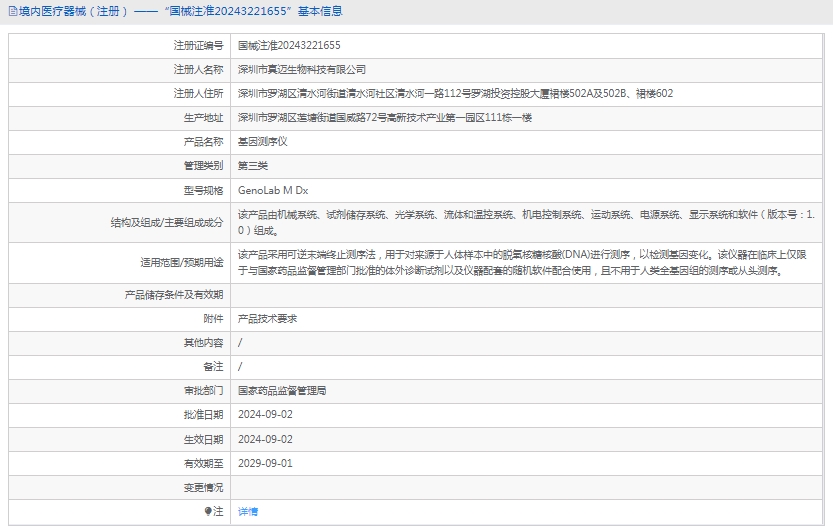The width and height of the screenshot is (833, 531).
Task: Click the 生效日期 row label
Action: pos(203,439)
